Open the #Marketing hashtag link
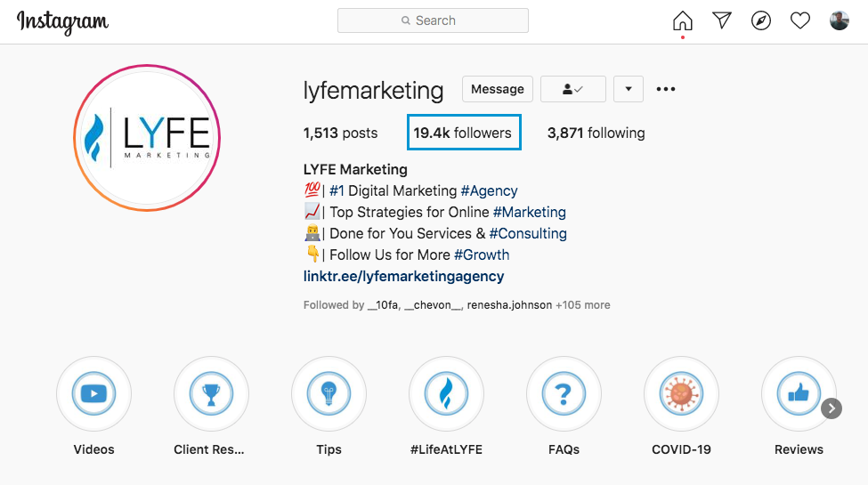Image resolution: width=868 pixels, height=485 pixels. pos(529,212)
